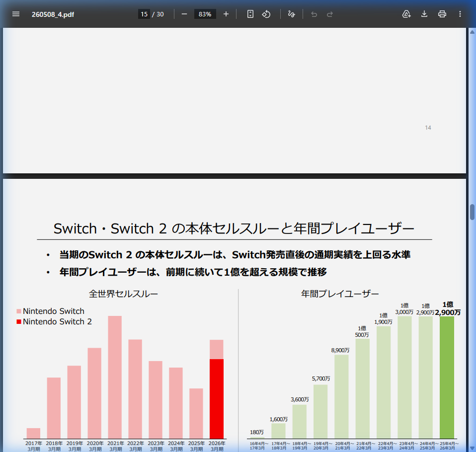The width and height of the screenshot is (476, 452).
Task: Click the slide title Switch・Switch 2 heading
Action: coord(234,228)
